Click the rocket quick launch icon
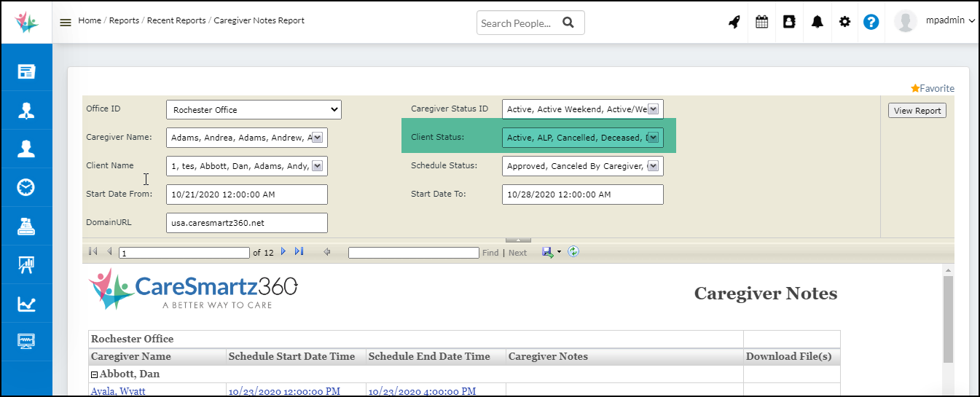 [734, 22]
